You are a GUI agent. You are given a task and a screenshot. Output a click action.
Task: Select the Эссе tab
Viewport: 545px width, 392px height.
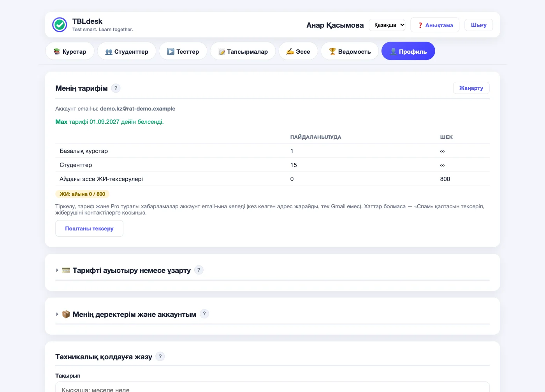(298, 51)
